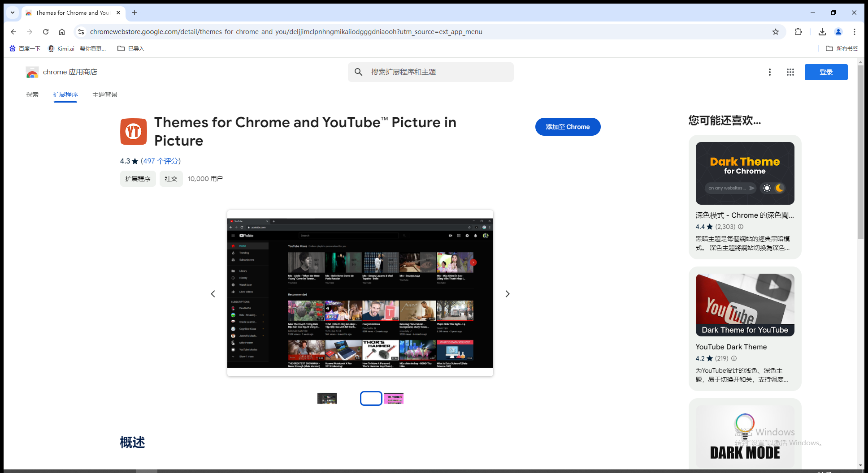The width and height of the screenshot is (868, 473).
Task: Bookmark this page with star icon
Action: tap(776, 32)
